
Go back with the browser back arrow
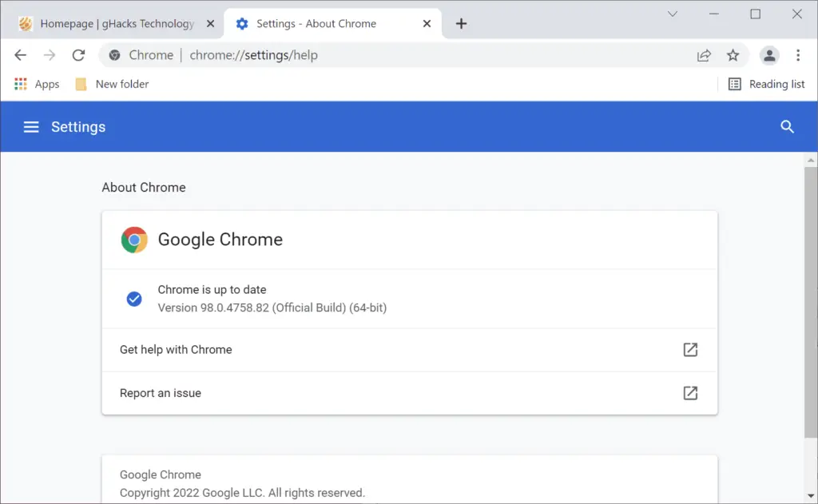click(20, 55)
